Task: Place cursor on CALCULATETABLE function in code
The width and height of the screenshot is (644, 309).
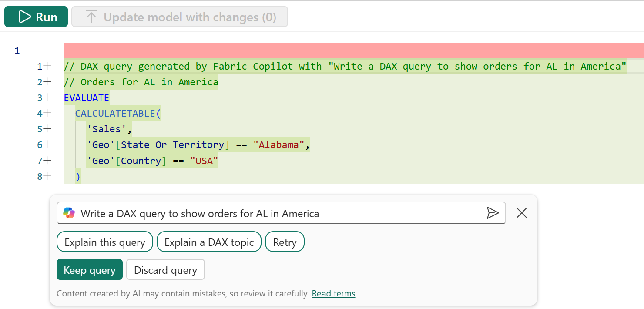Action: (115, 114)
